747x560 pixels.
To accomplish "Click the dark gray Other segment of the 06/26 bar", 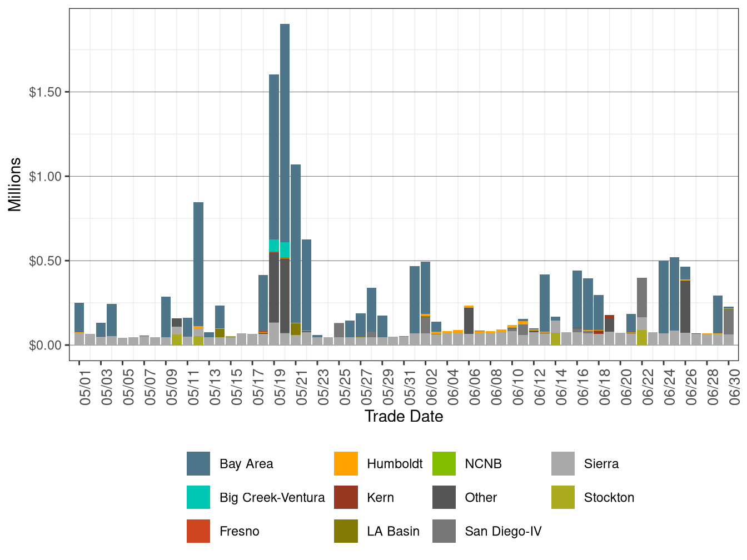I will coord(685,307).
